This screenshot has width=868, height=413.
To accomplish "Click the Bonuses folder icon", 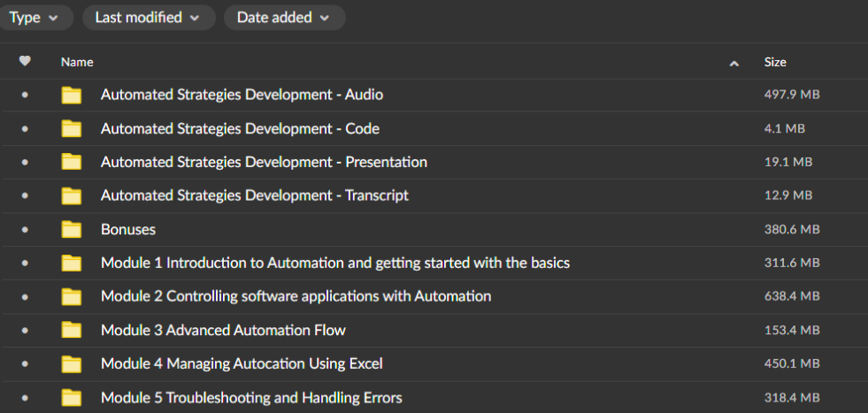I will pos(72,229).
